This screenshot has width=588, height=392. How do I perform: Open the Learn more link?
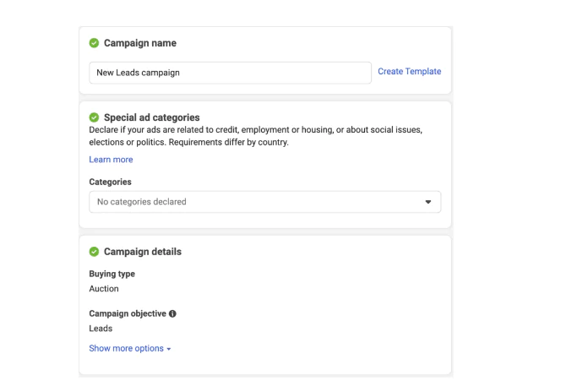pyautogui.click(x=111, y=160)
